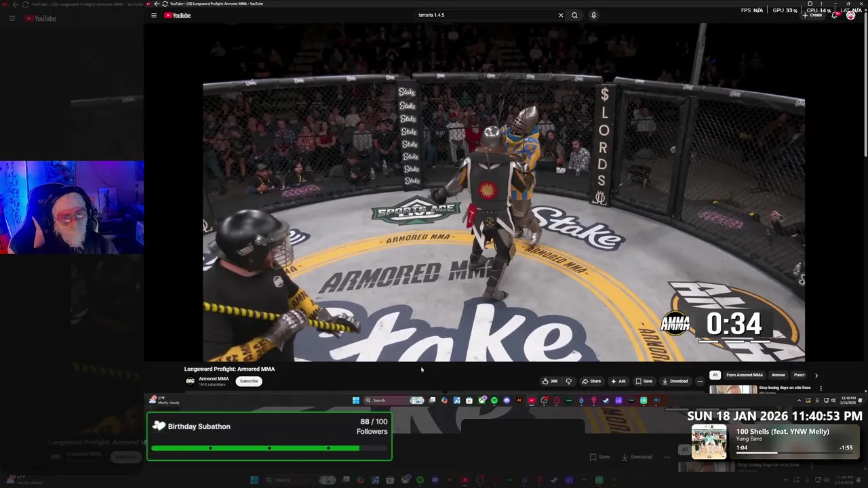The image size is (868, 488).
Task: Reload the page with the refresh icon
Action: tap(164, 3)
